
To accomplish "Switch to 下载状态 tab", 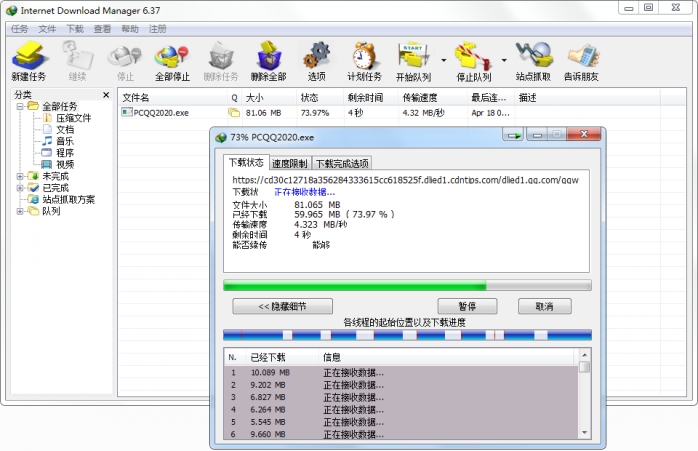I will pyautogui.click(x=246, y=163).
